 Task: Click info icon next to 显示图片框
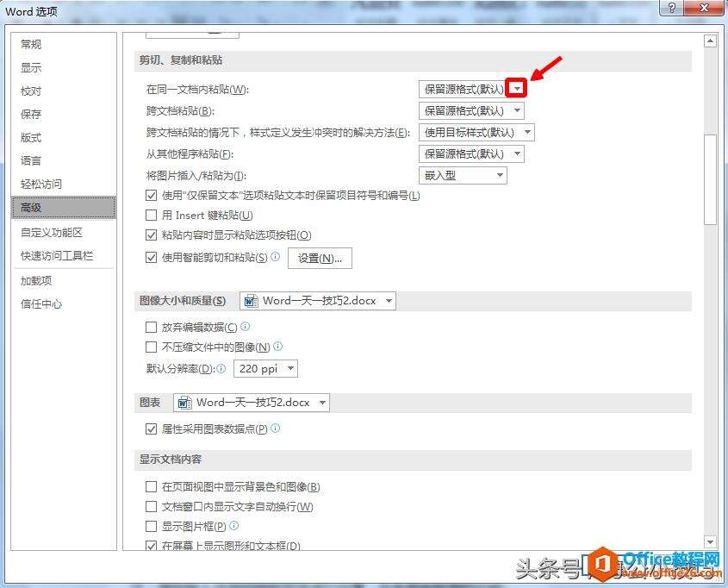click(x=234, y=525)
